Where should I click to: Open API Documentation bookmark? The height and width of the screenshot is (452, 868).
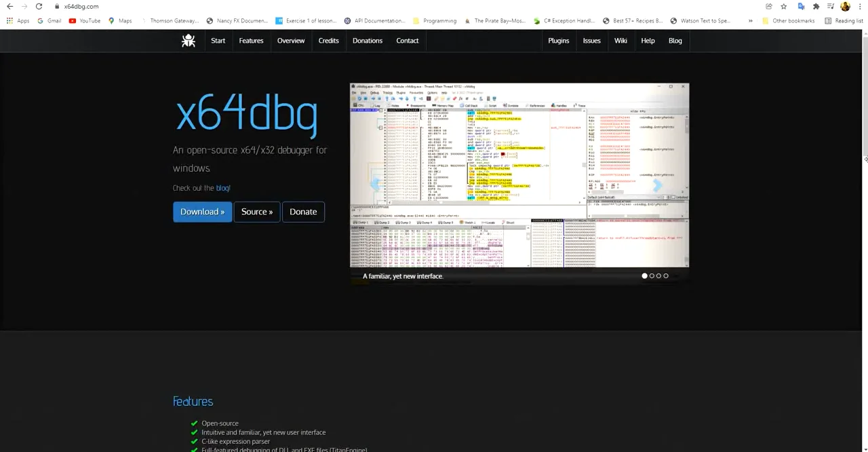coord(374,21)
